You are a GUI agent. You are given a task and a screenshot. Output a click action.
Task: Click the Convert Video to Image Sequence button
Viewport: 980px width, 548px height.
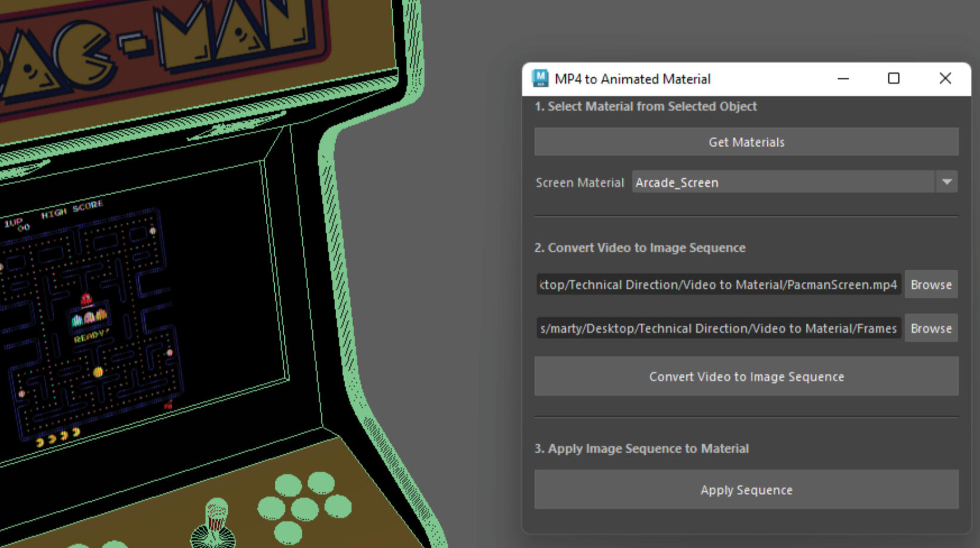tap(746, 376)
